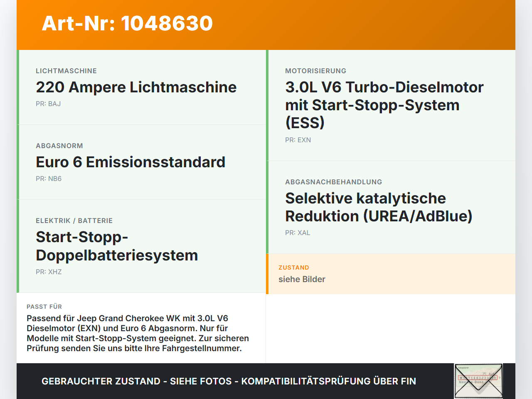Click the ABGASNACHBEHANDLUNG category label
The width and height of the screenshot is (532, 399).
[x=333, y=182]
